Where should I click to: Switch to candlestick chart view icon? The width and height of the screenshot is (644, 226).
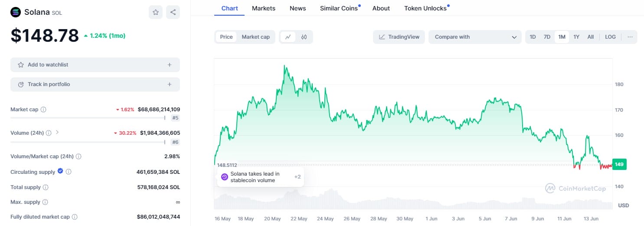[304, 37]
